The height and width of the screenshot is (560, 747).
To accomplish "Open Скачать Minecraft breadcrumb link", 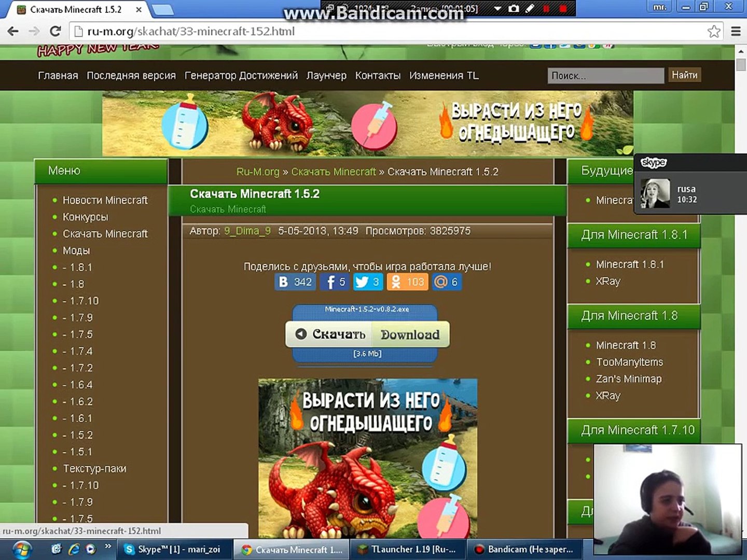I will click(x=334, y=172).
